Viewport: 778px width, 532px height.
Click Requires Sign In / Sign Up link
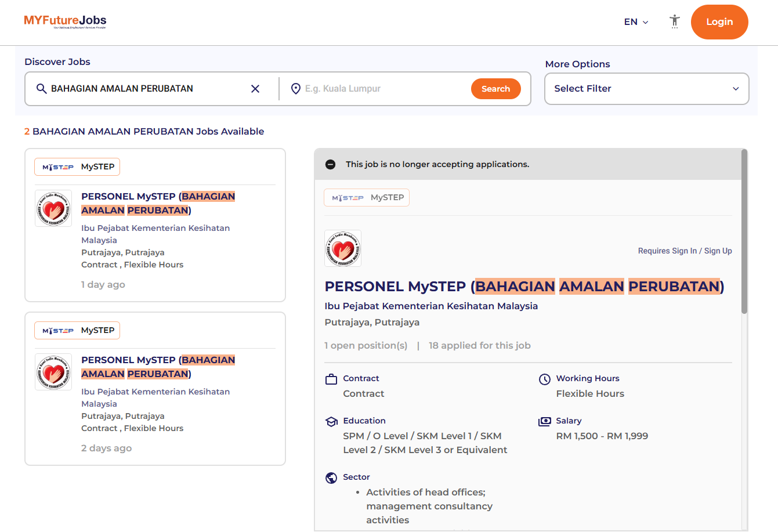tap(685, 251)
